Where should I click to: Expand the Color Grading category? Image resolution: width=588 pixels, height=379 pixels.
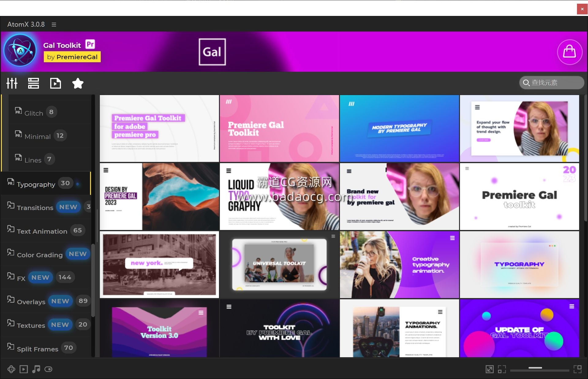tap(46, 254)
